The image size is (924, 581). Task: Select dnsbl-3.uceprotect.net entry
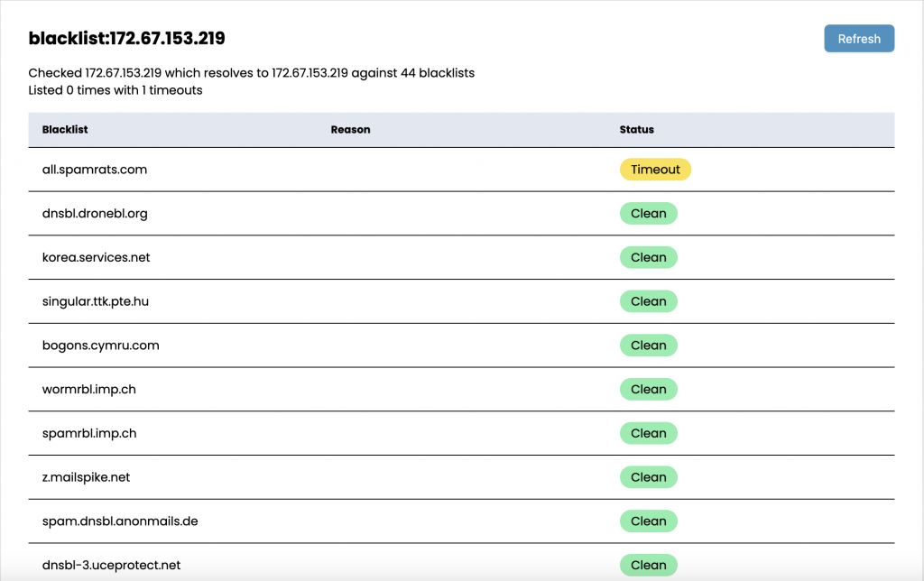111,566
